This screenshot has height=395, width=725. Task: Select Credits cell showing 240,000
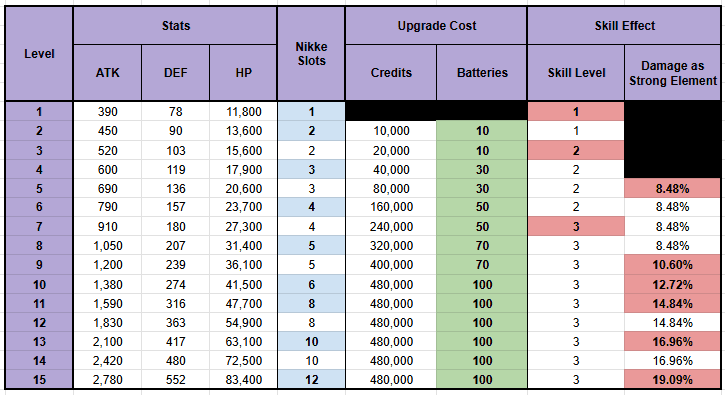click(391, 227)
